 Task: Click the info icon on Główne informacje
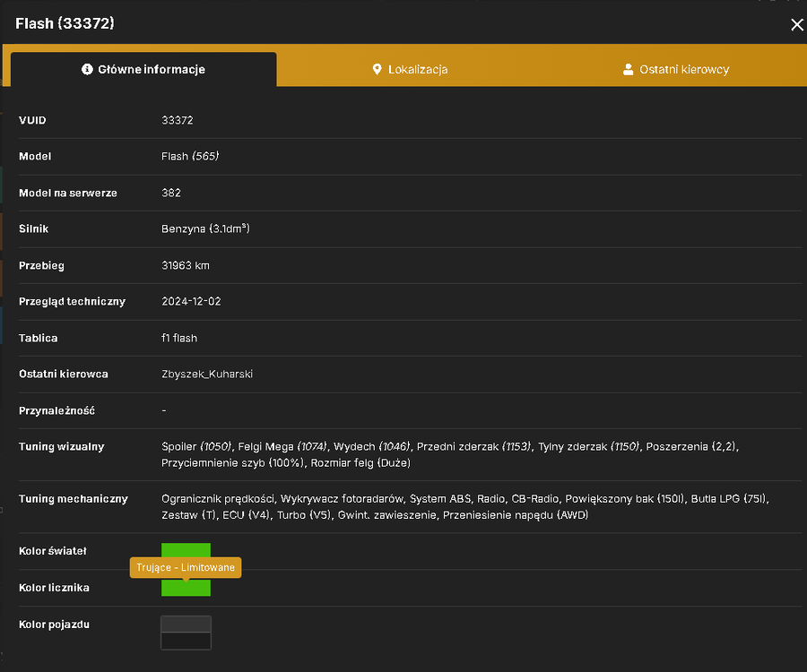point(87,69)
